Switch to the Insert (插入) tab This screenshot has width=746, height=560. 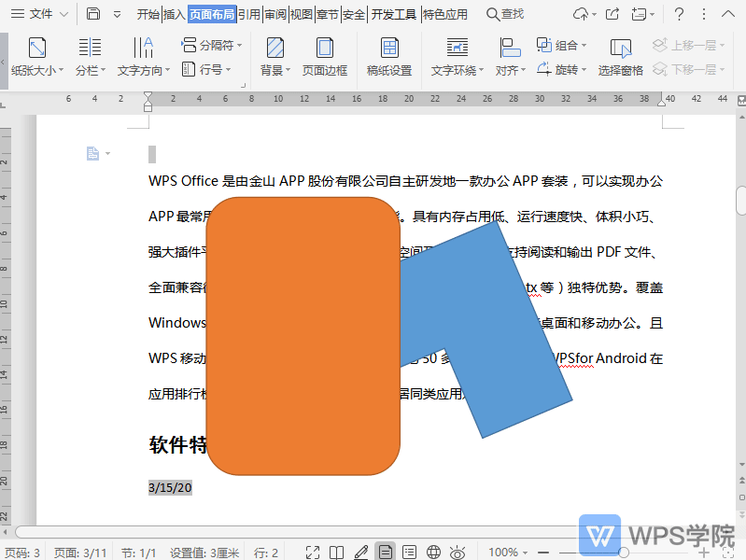[174, 14]
